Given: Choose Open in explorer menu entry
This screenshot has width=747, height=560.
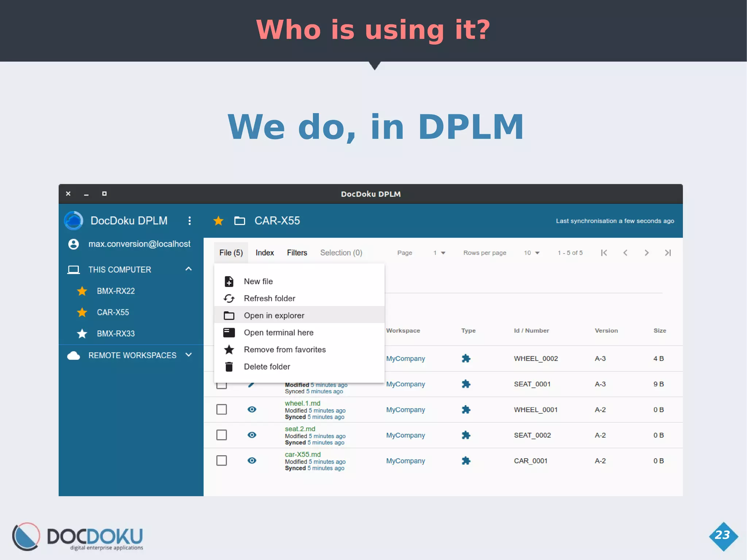Looking at the screenshot, I should tap(299, 316).
